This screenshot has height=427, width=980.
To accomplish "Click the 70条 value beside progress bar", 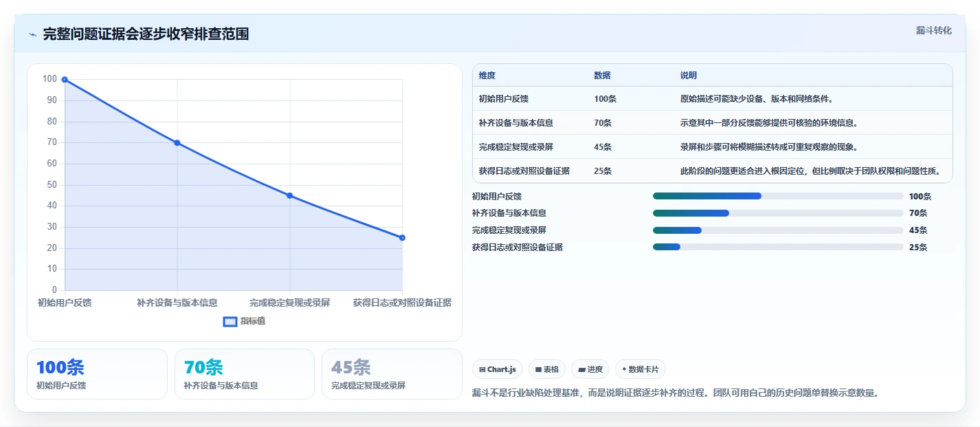I will (918, 213).
